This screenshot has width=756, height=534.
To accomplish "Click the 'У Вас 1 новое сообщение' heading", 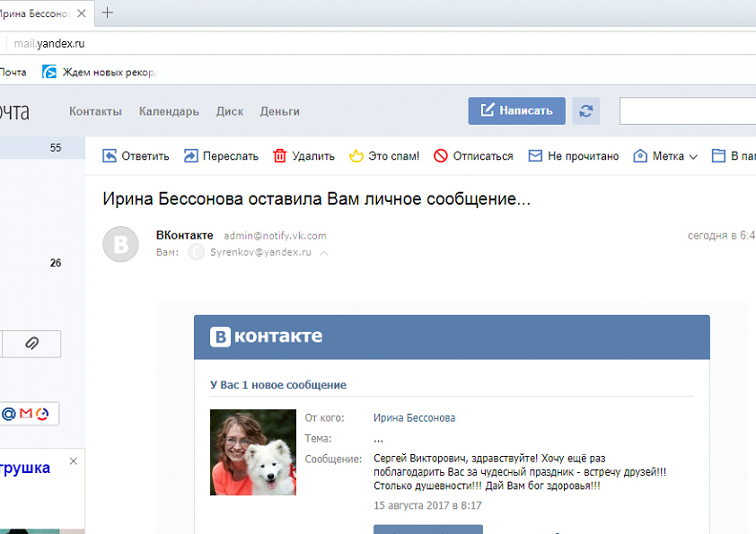I will click(278, 385).
